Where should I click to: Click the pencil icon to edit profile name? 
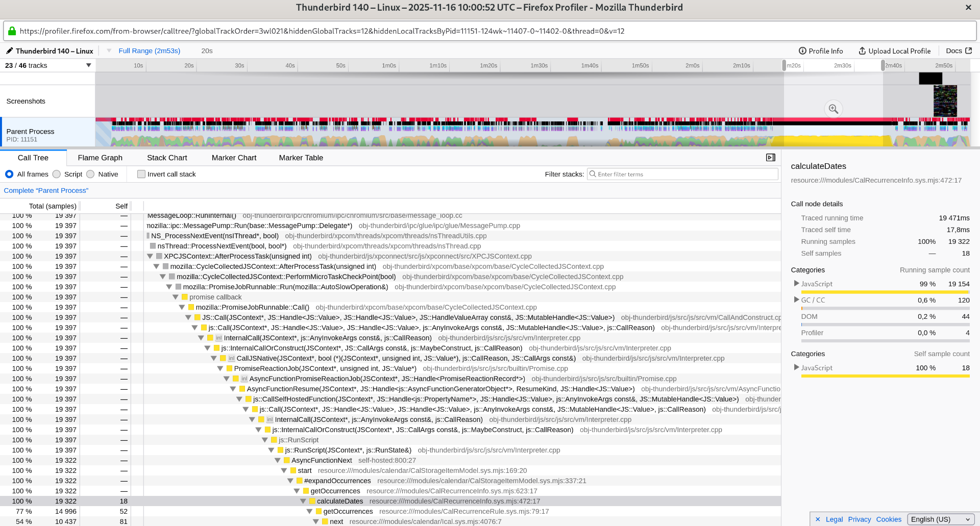point(9,51)
